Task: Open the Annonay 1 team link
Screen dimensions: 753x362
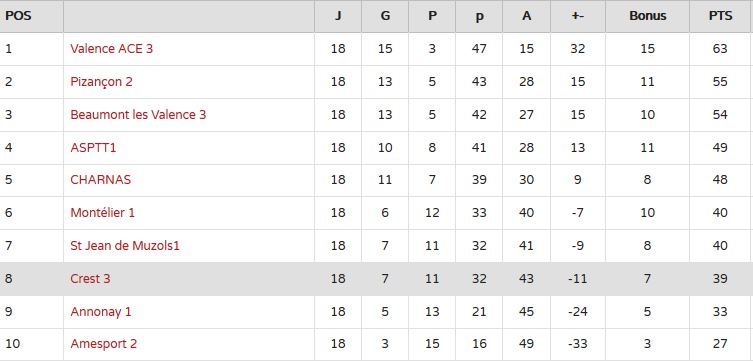Action: [101, 312]
